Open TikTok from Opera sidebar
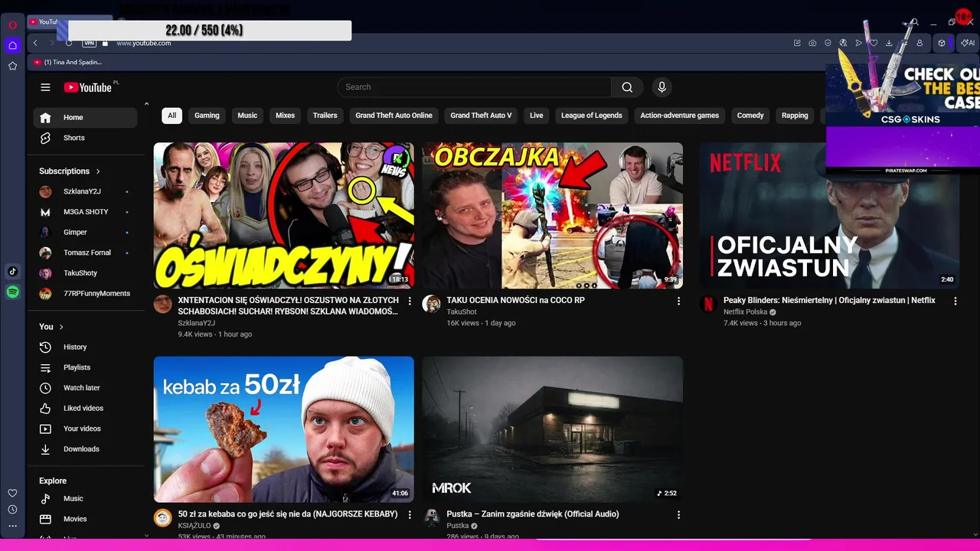The width and height of the screenshot is (980, 551). 12,271
